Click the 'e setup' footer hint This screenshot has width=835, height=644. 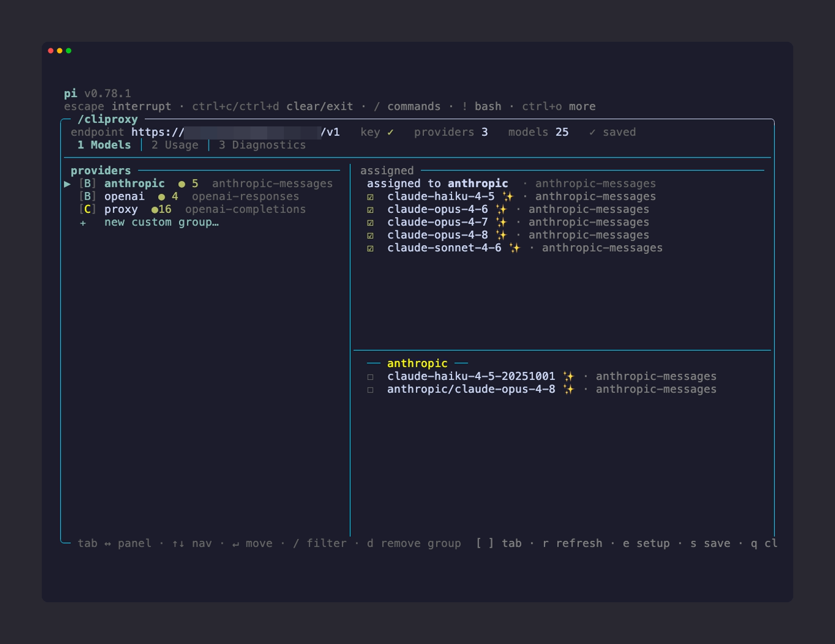click(647, 543)
